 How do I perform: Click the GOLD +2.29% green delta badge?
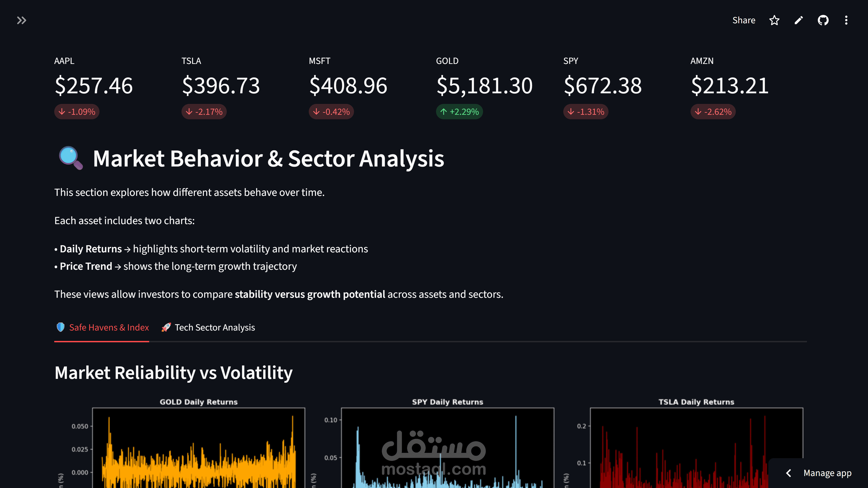click(x=459, y=111)
